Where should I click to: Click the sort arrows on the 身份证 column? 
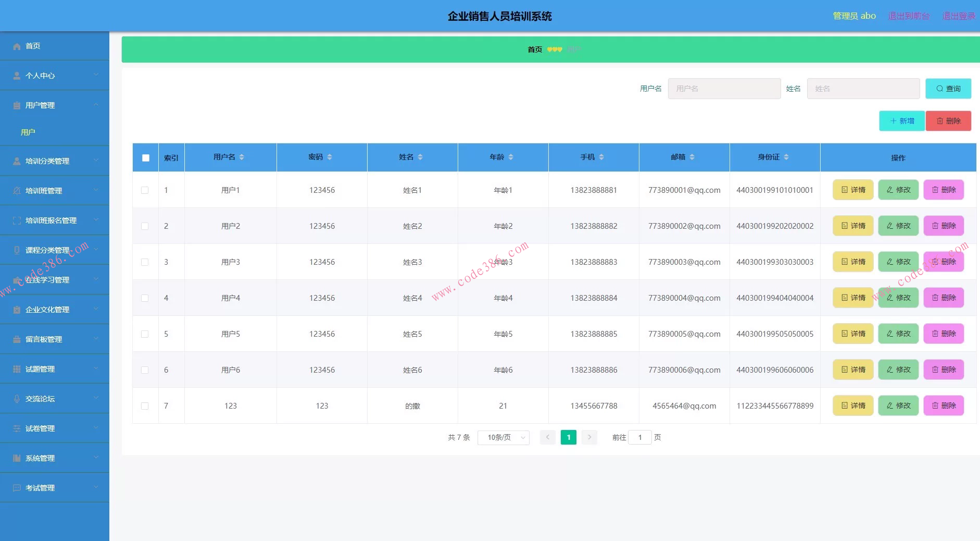[x=786, y=157]
